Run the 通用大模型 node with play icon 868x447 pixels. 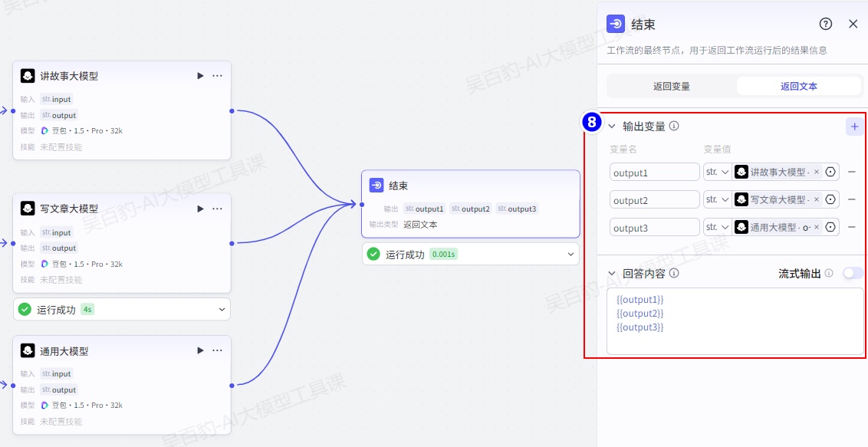coord(200,350)
